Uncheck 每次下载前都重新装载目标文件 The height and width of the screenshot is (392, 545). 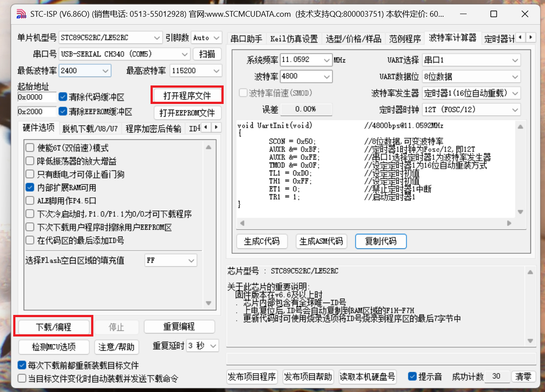[22, 365]
